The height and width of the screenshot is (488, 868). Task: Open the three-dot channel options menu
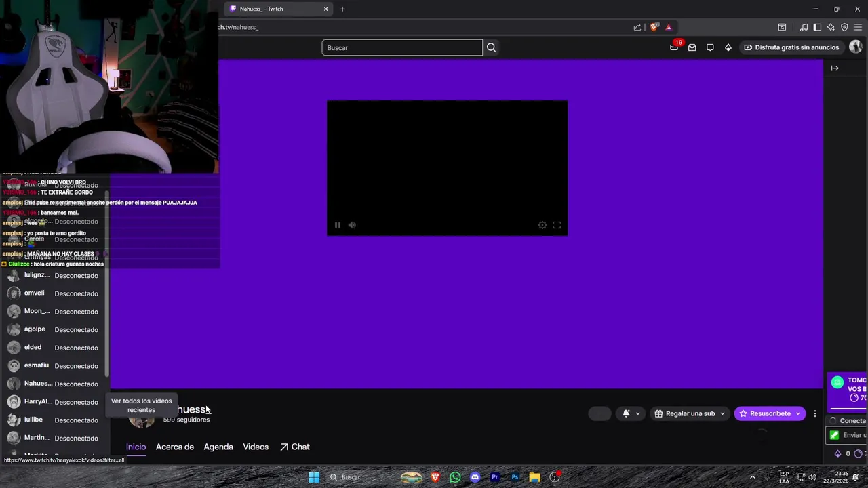(815, 413)
